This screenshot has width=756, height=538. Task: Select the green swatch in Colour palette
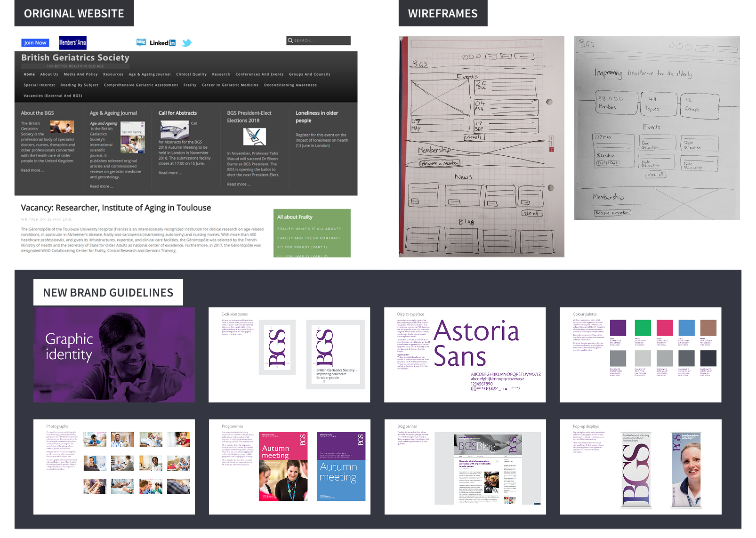click(x=643, y=328)
